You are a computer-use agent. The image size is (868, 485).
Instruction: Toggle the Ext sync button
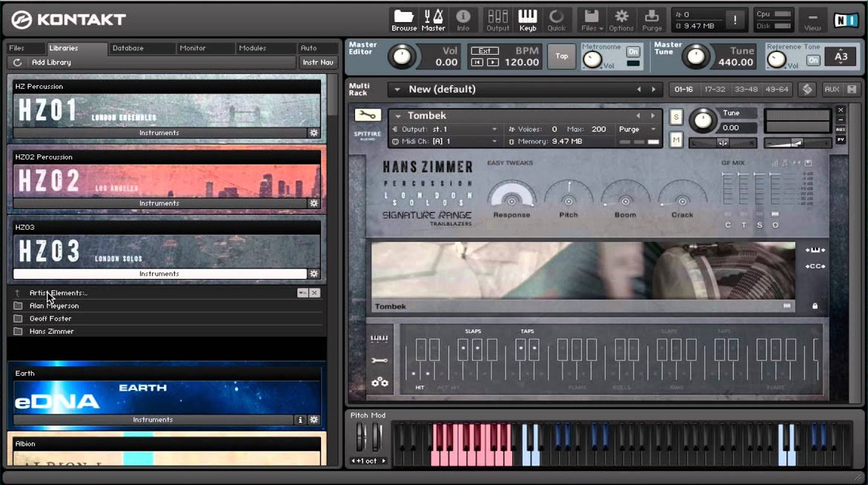pos(484,51)
